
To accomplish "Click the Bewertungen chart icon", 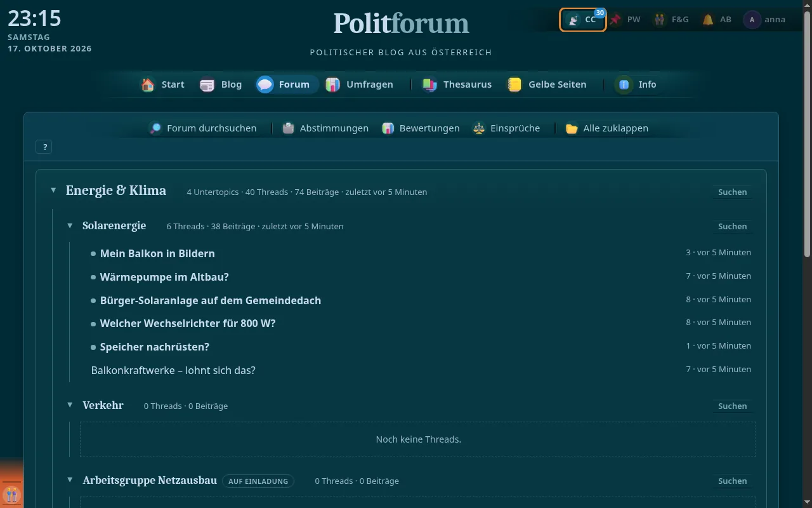I will coord(388,128).
